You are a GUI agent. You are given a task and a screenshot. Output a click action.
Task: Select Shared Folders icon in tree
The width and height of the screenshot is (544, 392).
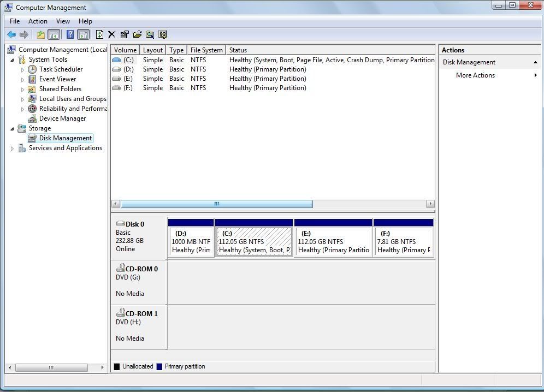click(32, 89)
